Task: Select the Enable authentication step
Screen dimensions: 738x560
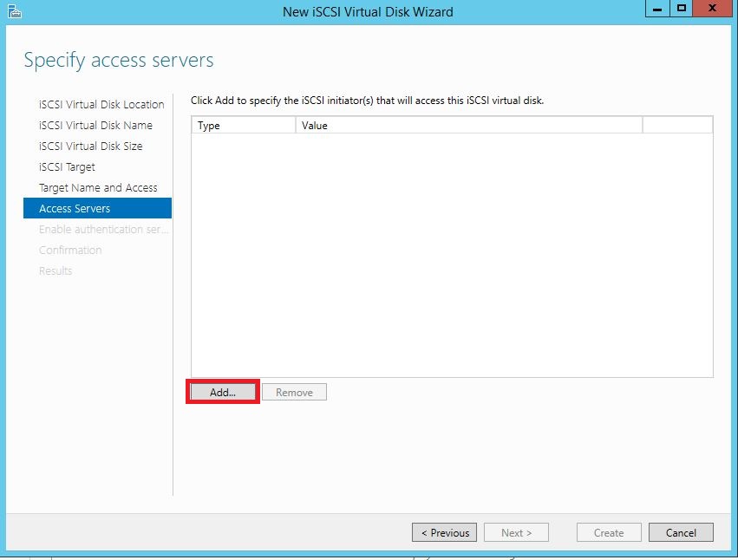Action: tap(103, 229)
